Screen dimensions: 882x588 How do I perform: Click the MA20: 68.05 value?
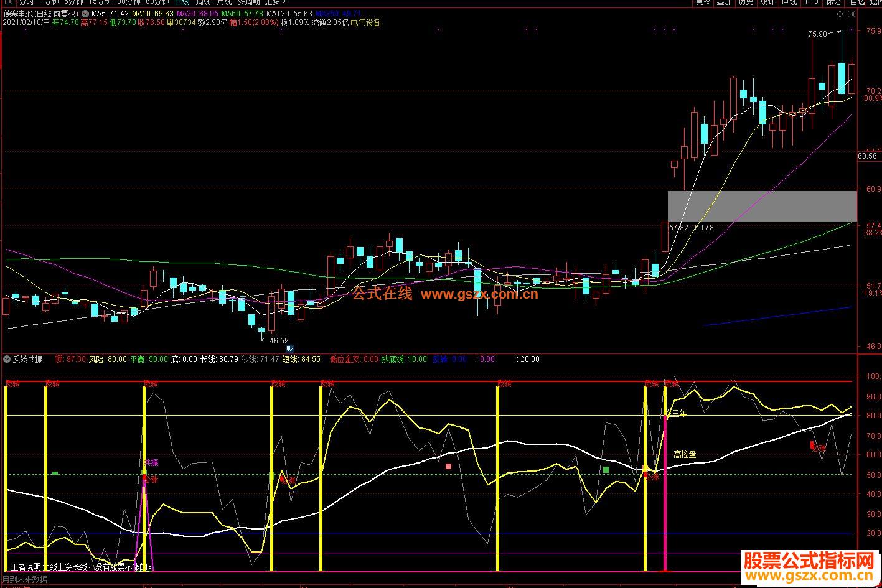(x=198, y=14)
